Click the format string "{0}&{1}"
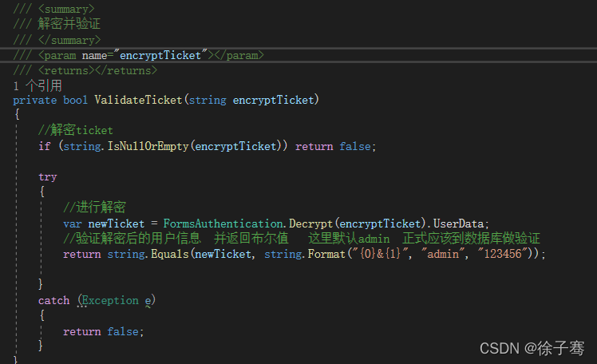The height and width of the screenshot is (364, 597). (x=382, y=254)
